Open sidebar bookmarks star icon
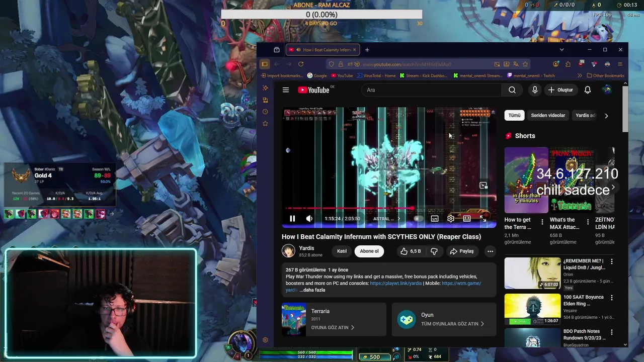 (x=265, y=124)
